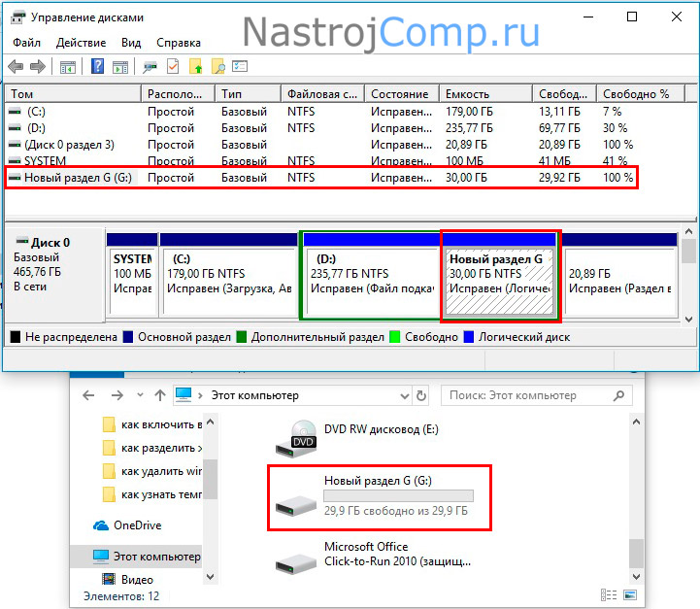Click the DVD RW drive (E:) icon
The width and height of the screenshot is (700, 609).
point(296,438)
